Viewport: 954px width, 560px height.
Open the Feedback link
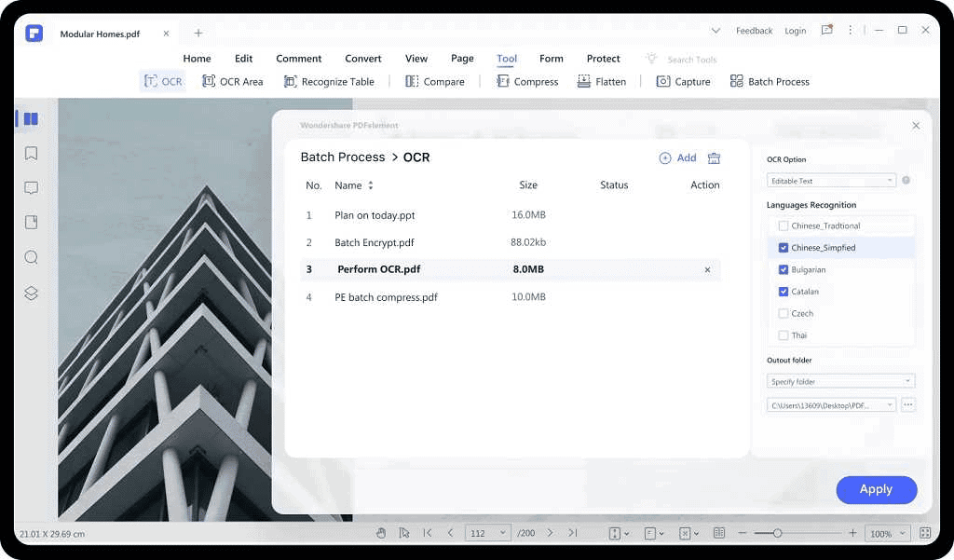coord(754,31)
